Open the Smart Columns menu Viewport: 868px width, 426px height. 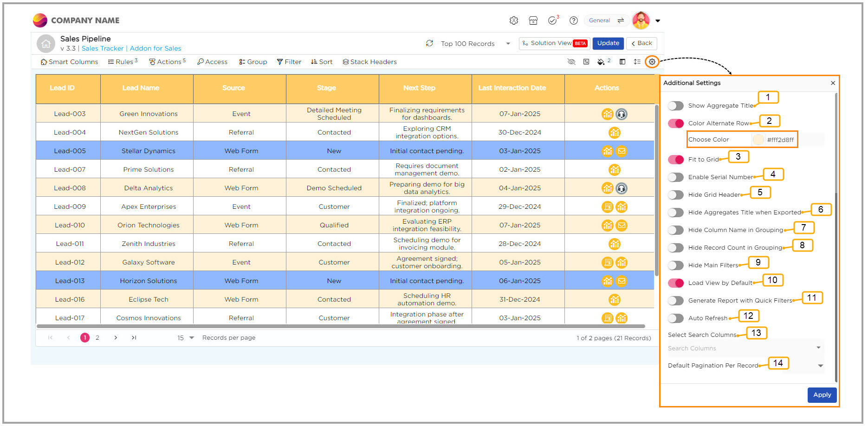click(x=69, y=62)
